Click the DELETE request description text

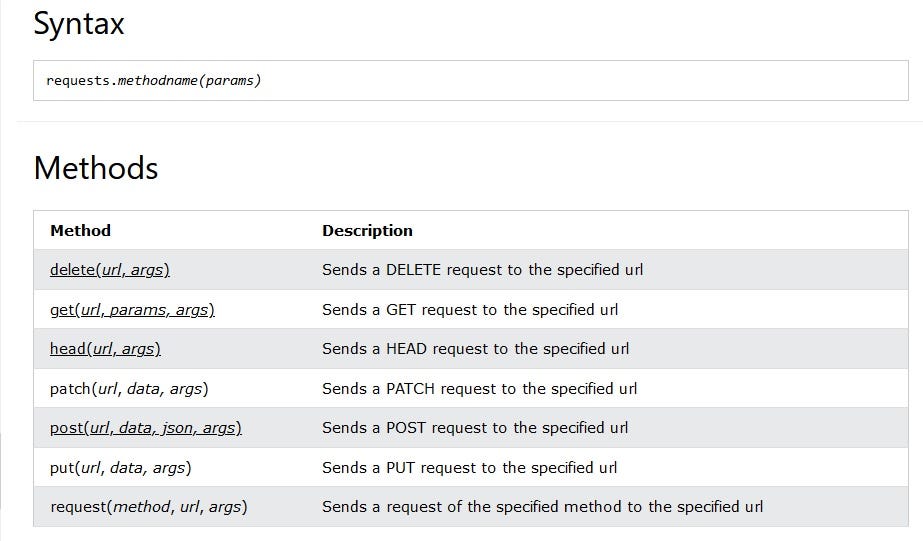[483, 270]
